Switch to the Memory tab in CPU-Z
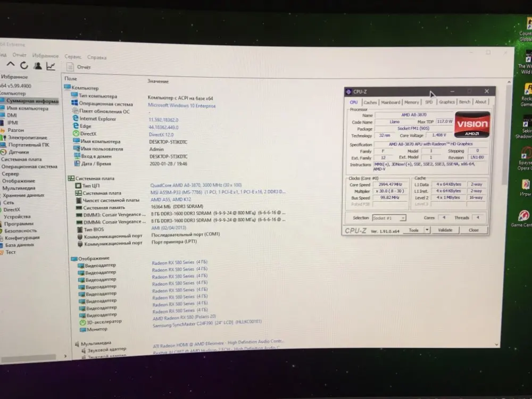 412,102
